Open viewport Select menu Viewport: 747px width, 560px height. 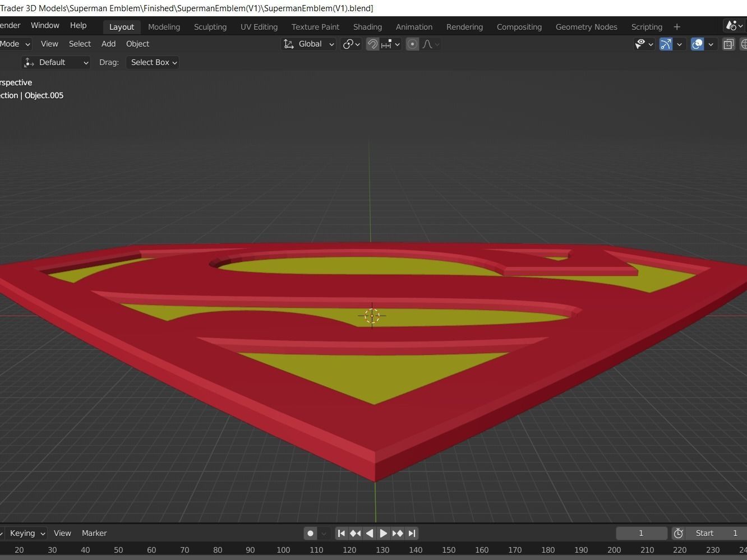pyautogui.click(x=80, y=44)
